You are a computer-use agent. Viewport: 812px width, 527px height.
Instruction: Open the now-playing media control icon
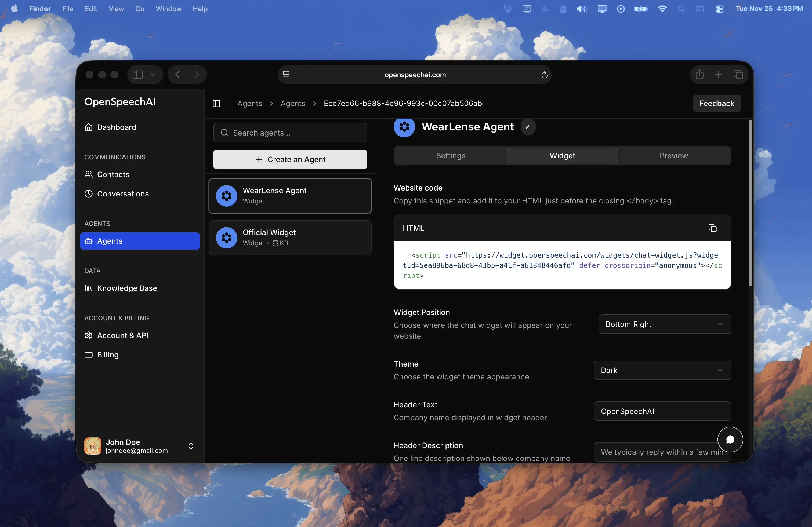point(621,9)
